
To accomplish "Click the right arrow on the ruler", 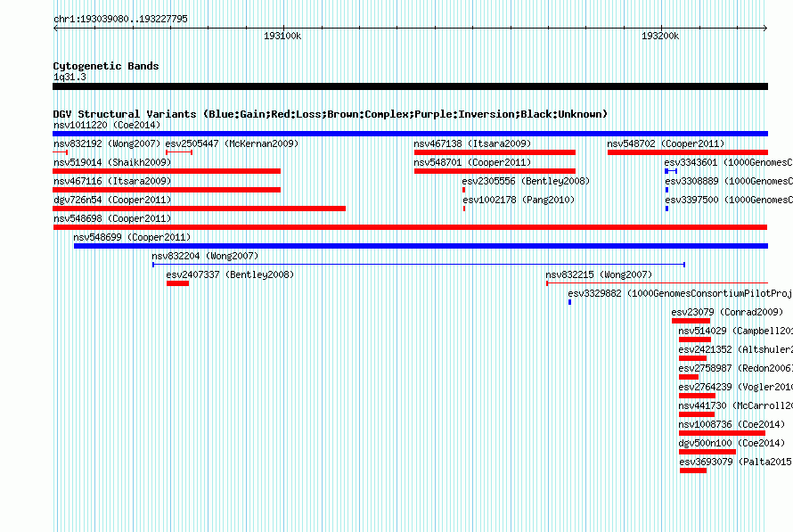I will click(x=765, y=29).
